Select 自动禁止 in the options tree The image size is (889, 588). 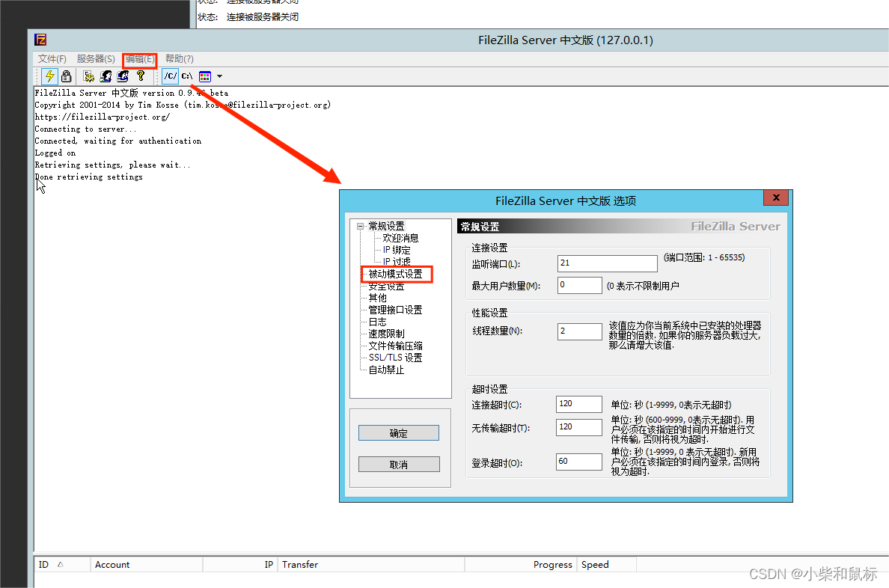[387, 370]
